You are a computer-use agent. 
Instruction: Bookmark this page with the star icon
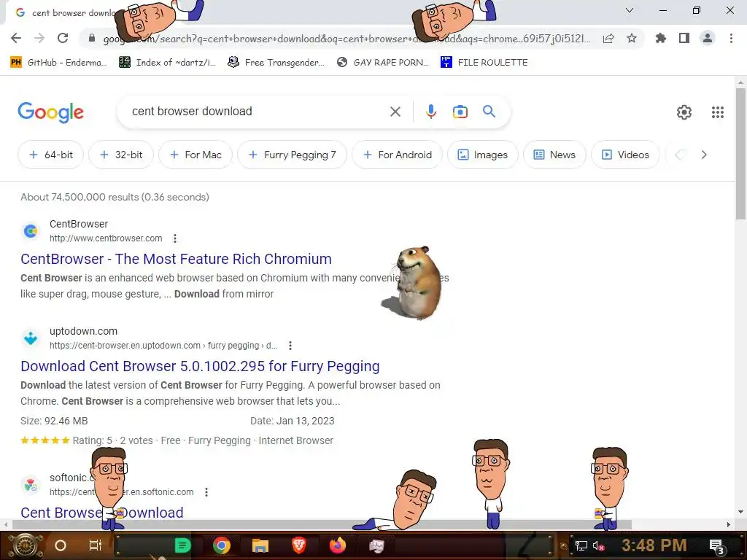pos(632,38)
